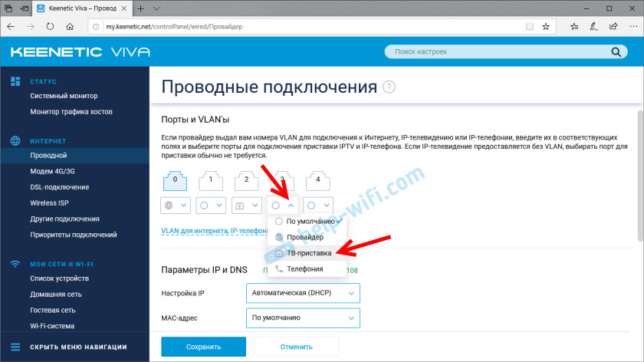Click the 'Сохранить' button
Viewport: 644px width, 362px height.
coord(204,347)
